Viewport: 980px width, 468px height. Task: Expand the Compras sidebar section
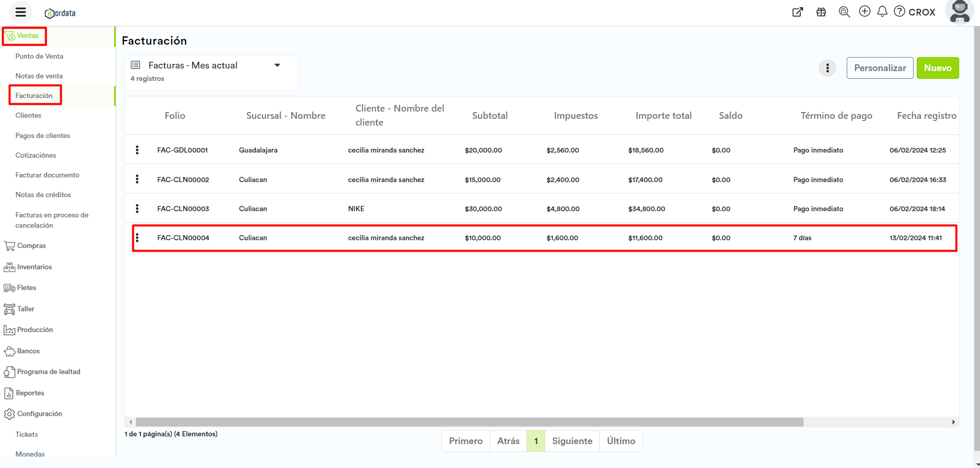[31, 246]
